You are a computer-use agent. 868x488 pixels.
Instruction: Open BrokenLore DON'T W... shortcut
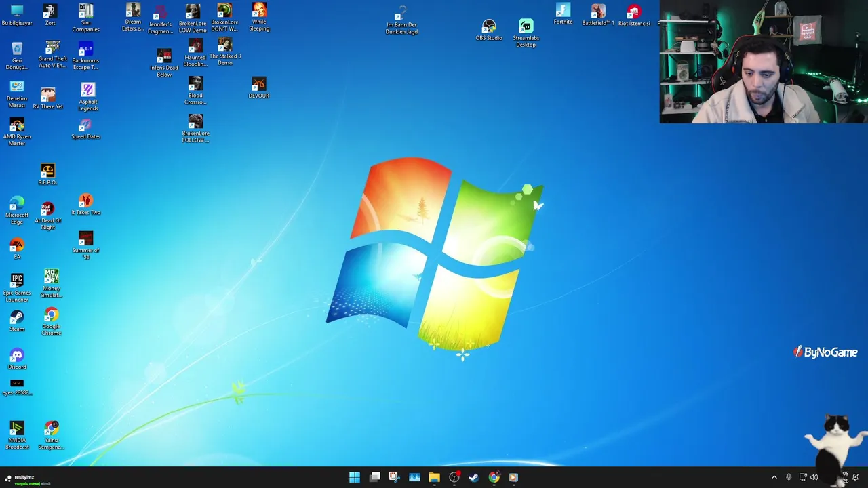tap(224, 18)
